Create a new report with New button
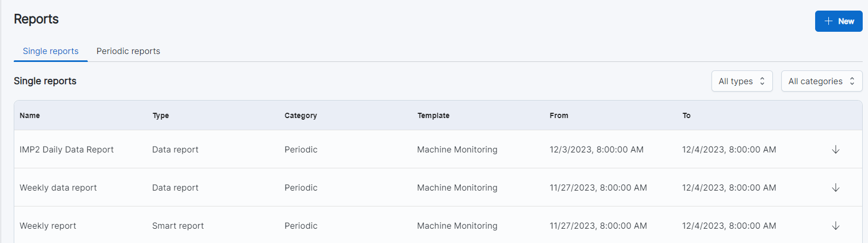The image size is (868, 243). 838,21
